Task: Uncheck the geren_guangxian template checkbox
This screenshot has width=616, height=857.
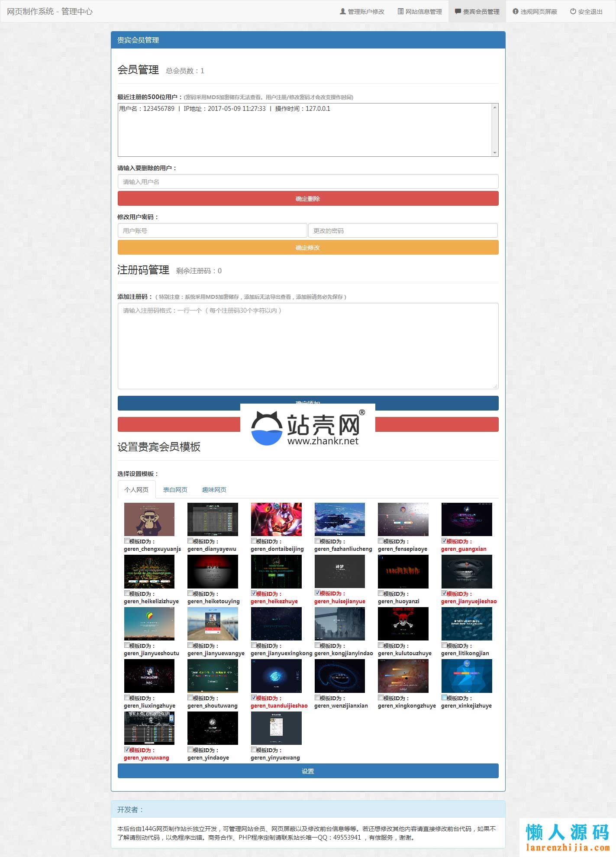Action: 444,541
